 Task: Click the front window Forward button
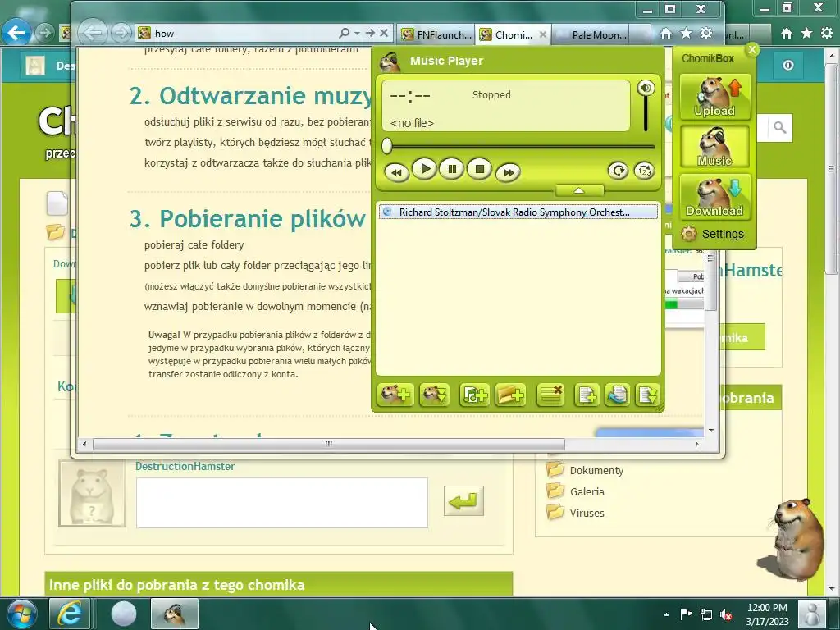click(x=121, y=33)
